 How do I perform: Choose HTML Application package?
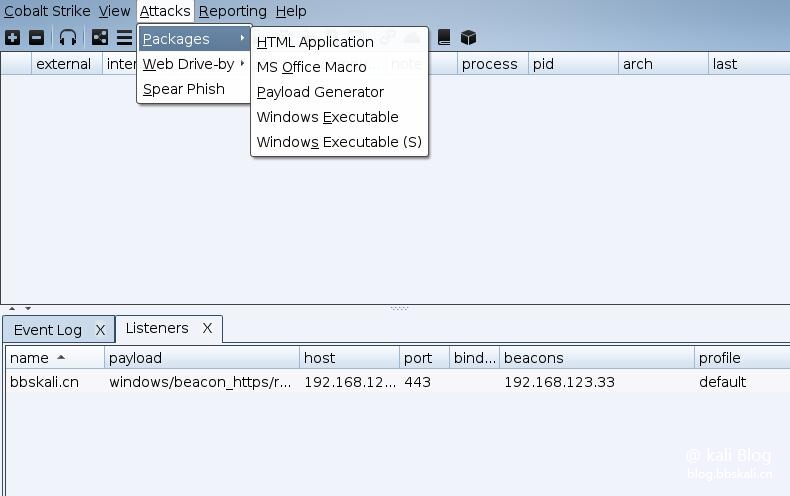point(339,42)
